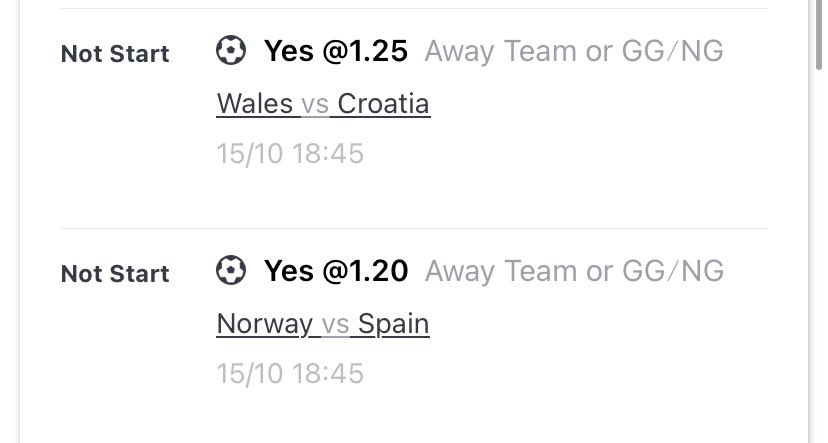Screen dimensions: 828x443
Task: Open the Wales vs Croatia match link
Action: (323, 103)
